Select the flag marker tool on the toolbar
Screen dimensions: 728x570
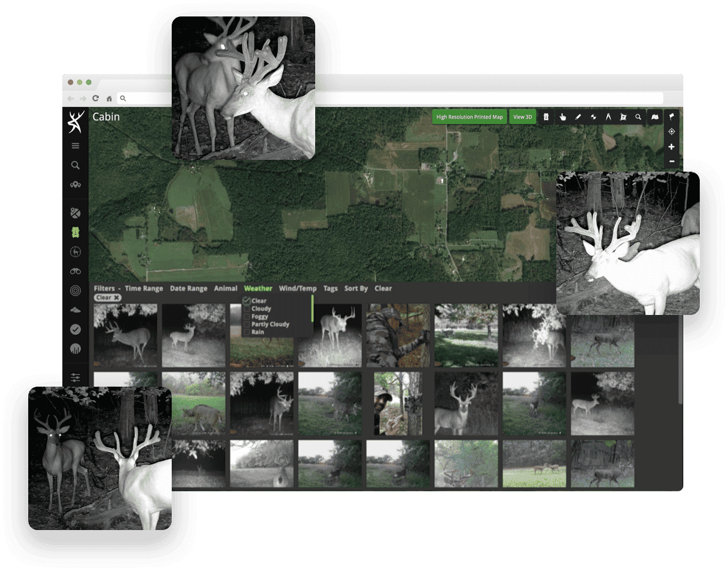click(x=672, y=117)
